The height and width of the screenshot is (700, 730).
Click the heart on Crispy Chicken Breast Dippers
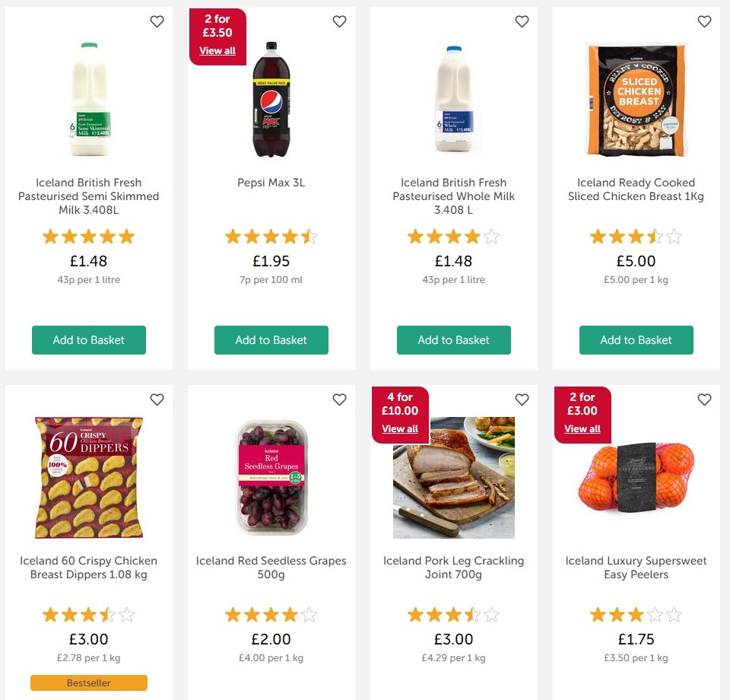coord(157,399)
